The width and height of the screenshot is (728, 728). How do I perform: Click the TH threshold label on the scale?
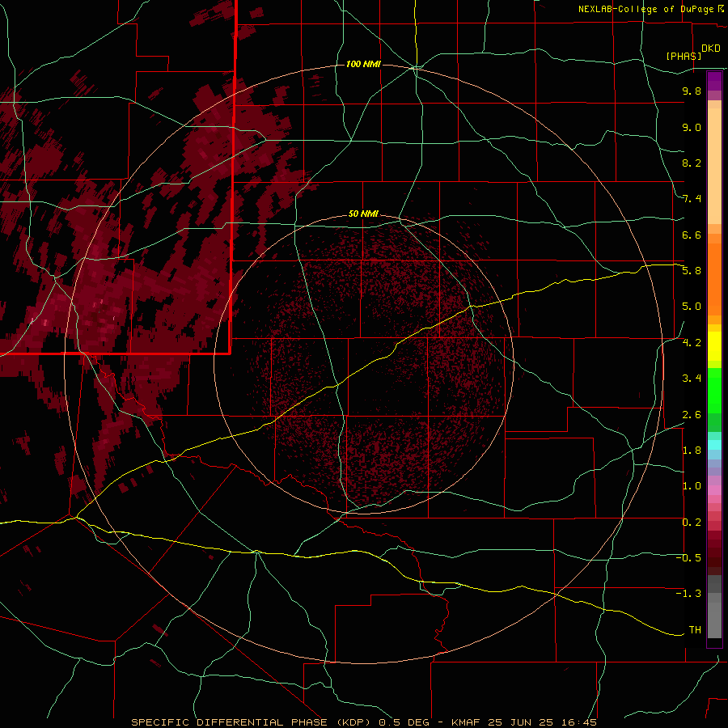pyautogui.click(x=695, y=630)
